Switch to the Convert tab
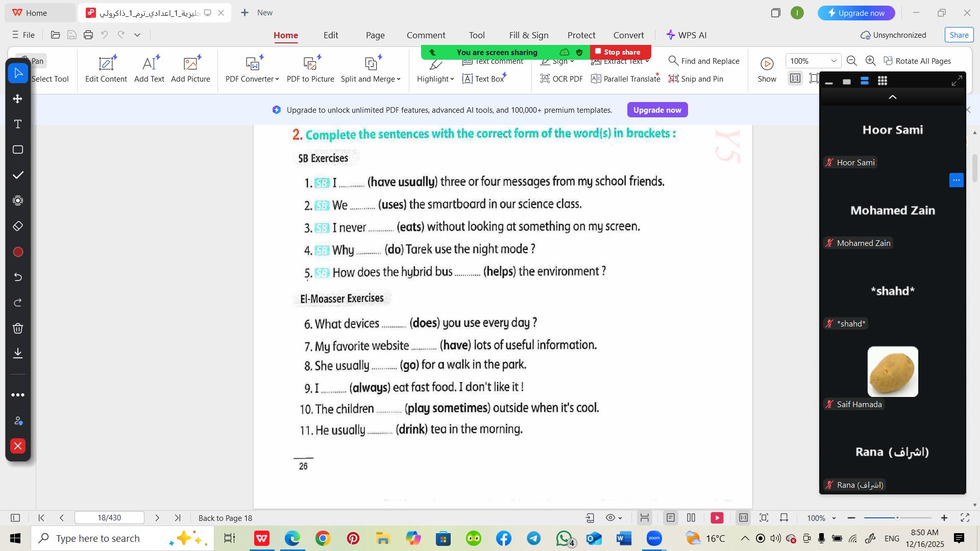 pos(629,35)
